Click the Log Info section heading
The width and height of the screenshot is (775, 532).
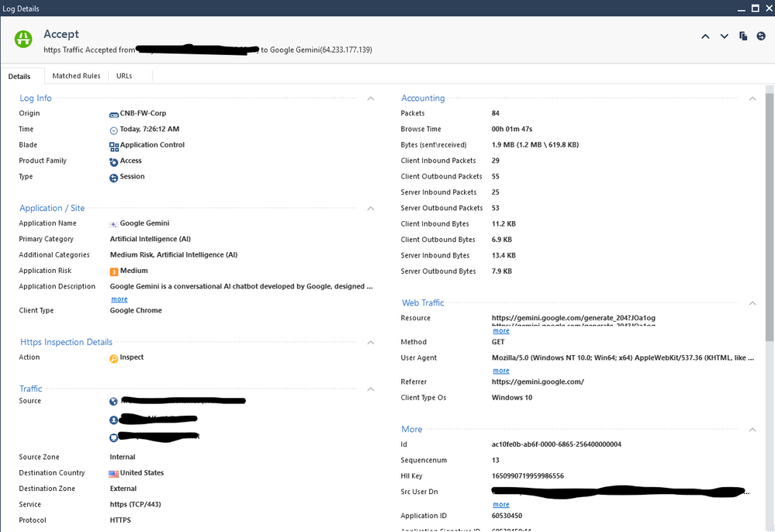36,98
